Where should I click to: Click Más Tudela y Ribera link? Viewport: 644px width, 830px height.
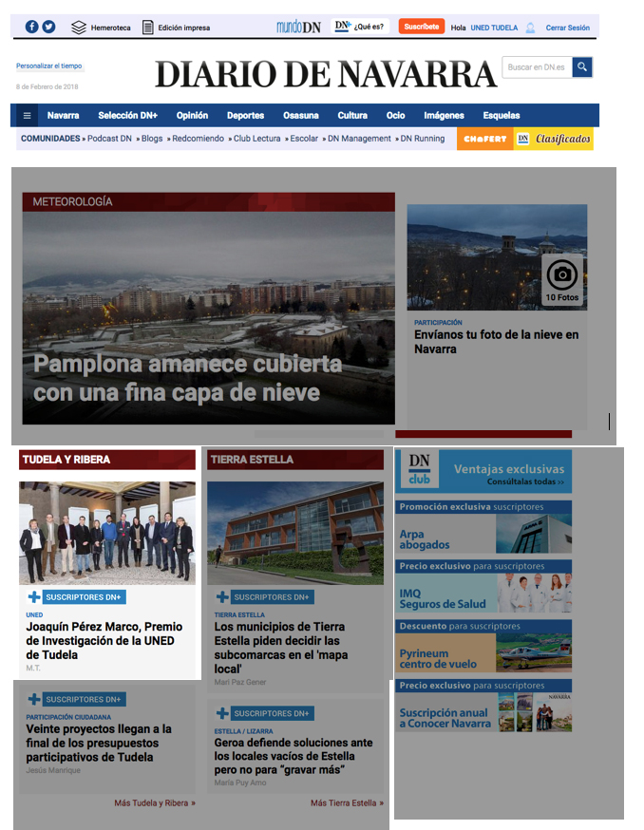(155, 803)
